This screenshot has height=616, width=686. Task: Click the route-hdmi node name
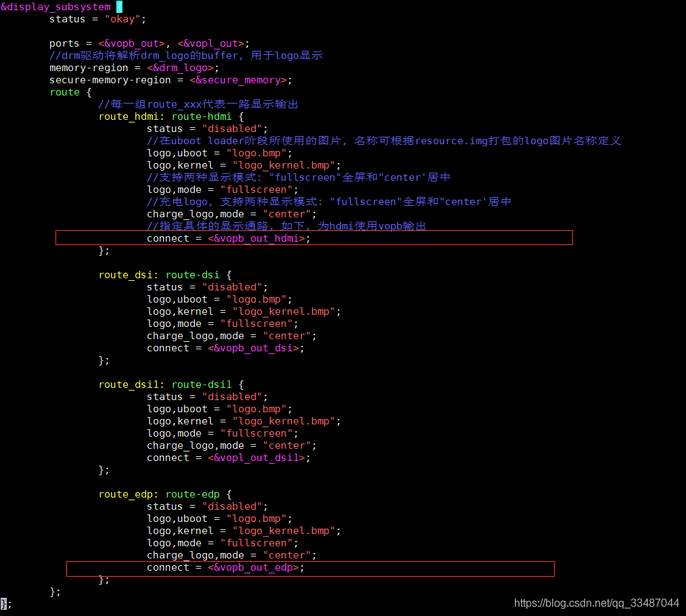click(201, 117)
